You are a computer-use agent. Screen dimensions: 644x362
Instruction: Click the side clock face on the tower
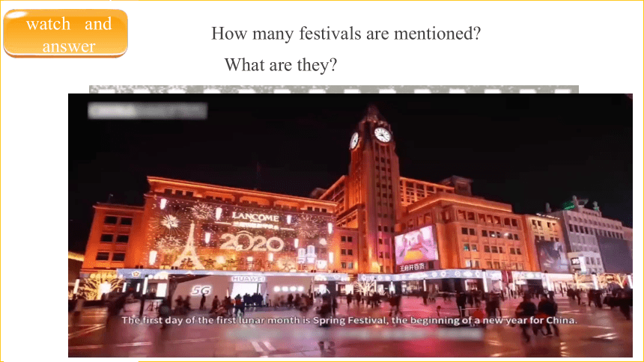click(354, 141)
